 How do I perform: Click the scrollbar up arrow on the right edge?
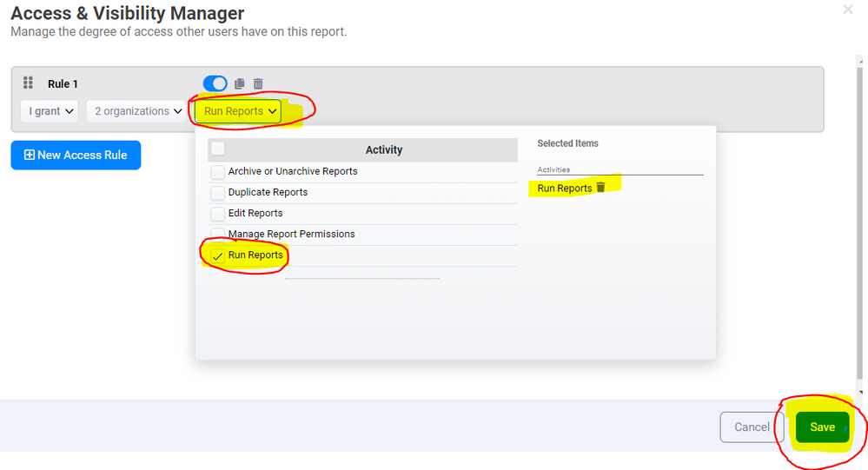tap(860, 59)
